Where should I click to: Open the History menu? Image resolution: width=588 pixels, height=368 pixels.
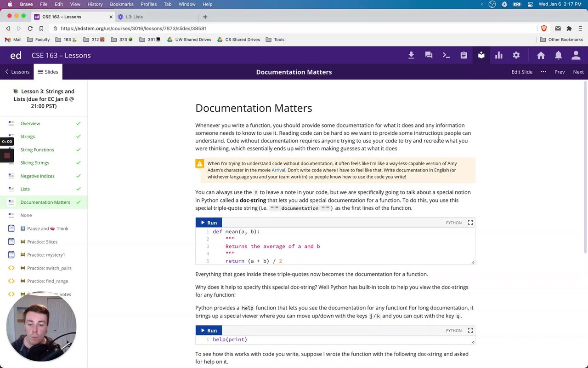coord(95,4)
